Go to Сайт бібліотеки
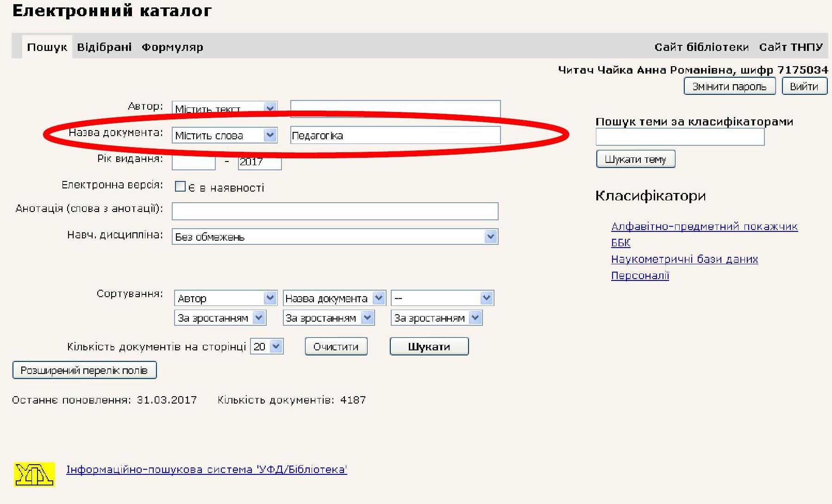 coord(701,47)
